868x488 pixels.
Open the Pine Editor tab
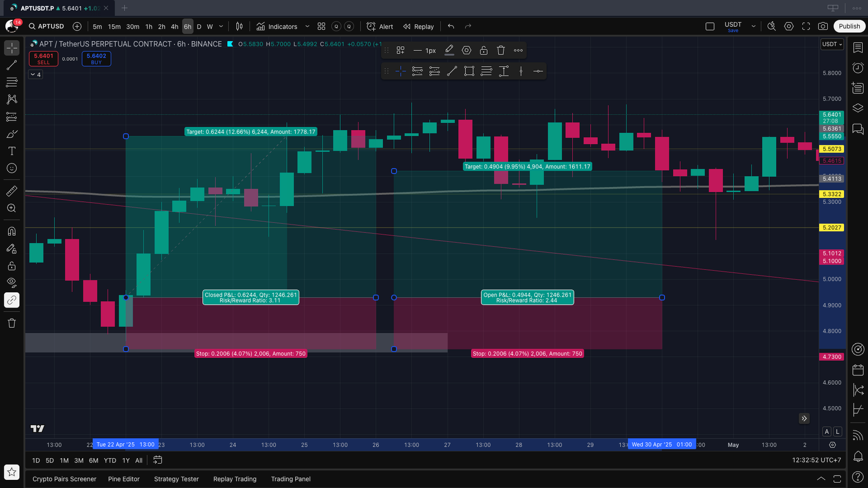click(x=124, y=479)
